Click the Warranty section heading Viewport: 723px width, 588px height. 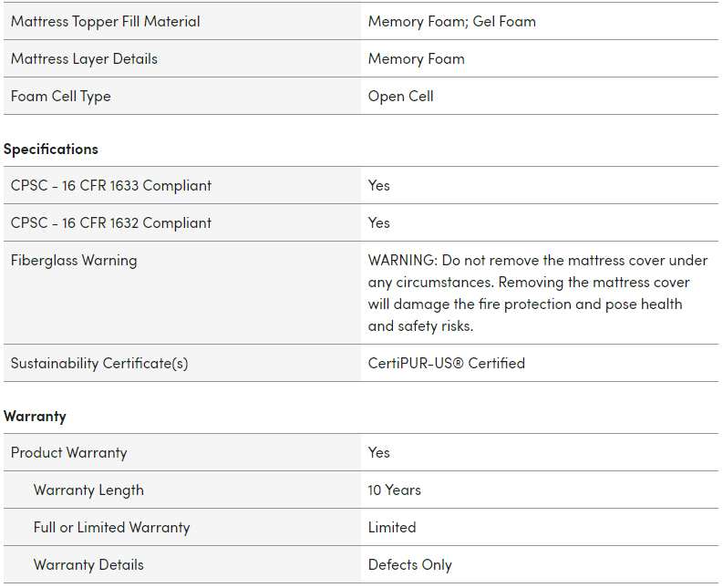pyautogui.click(x=35, y=416)
